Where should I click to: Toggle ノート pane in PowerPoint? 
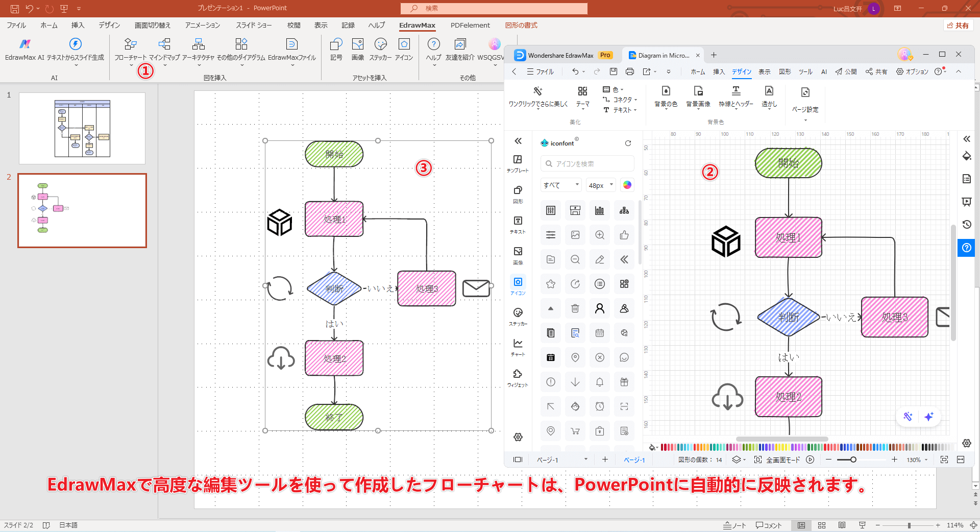coord(734,525)
